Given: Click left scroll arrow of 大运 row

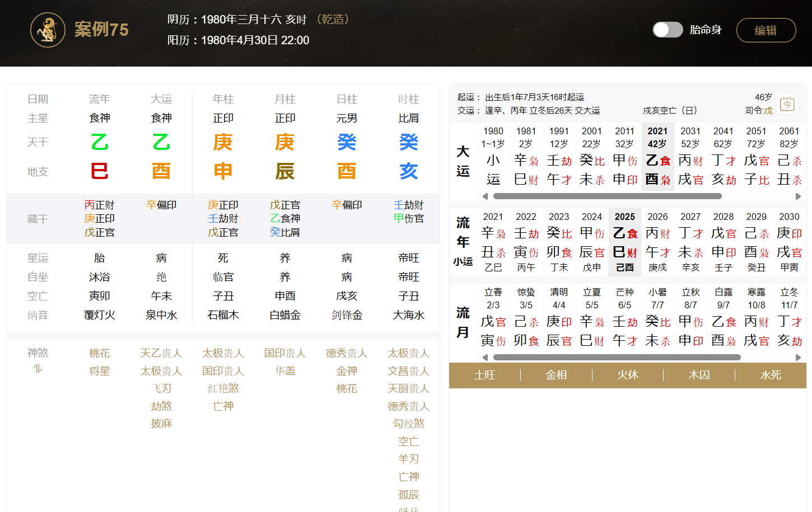Looking at the screenshot, I should point(485,196).
